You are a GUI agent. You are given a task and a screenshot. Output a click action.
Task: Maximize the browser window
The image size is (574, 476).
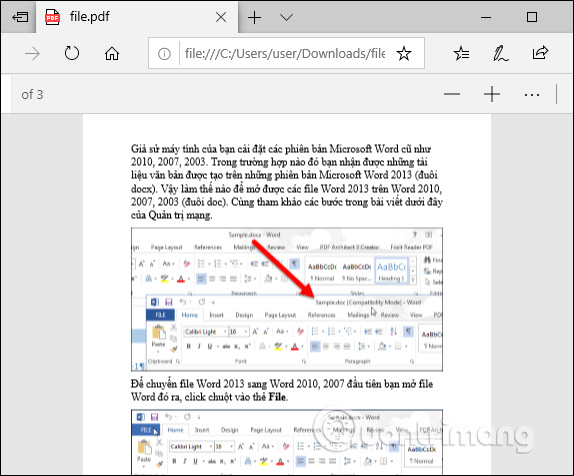[x=532, y=17]
